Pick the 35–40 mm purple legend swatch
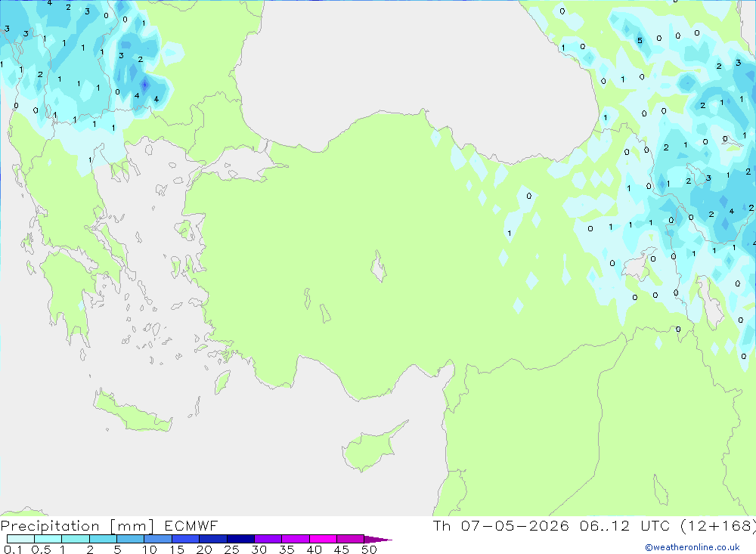 point(295,539)
